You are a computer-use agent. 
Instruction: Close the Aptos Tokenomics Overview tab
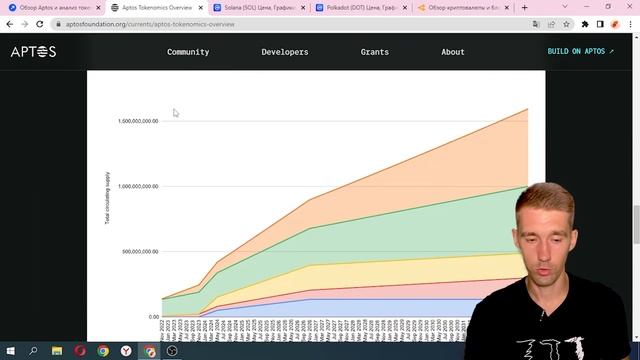(x=200, y=8)
